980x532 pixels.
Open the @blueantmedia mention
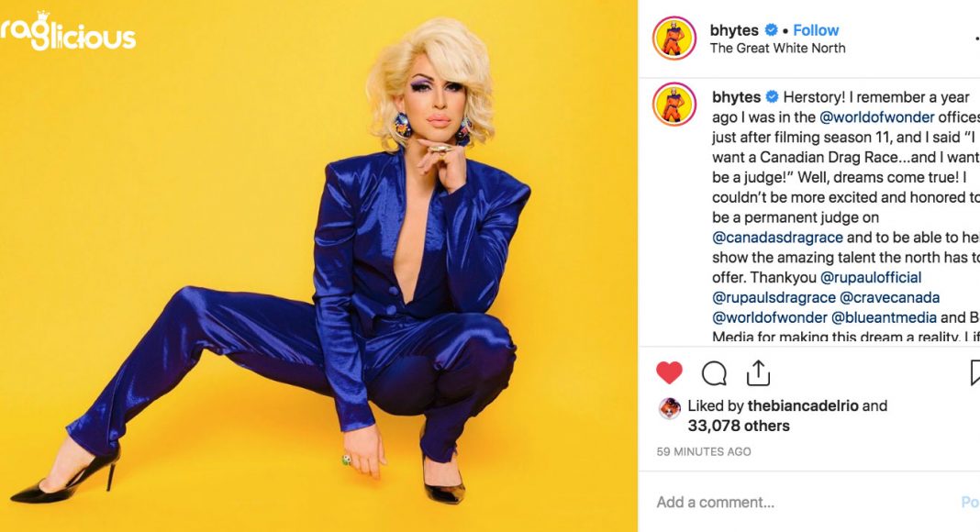884,317
